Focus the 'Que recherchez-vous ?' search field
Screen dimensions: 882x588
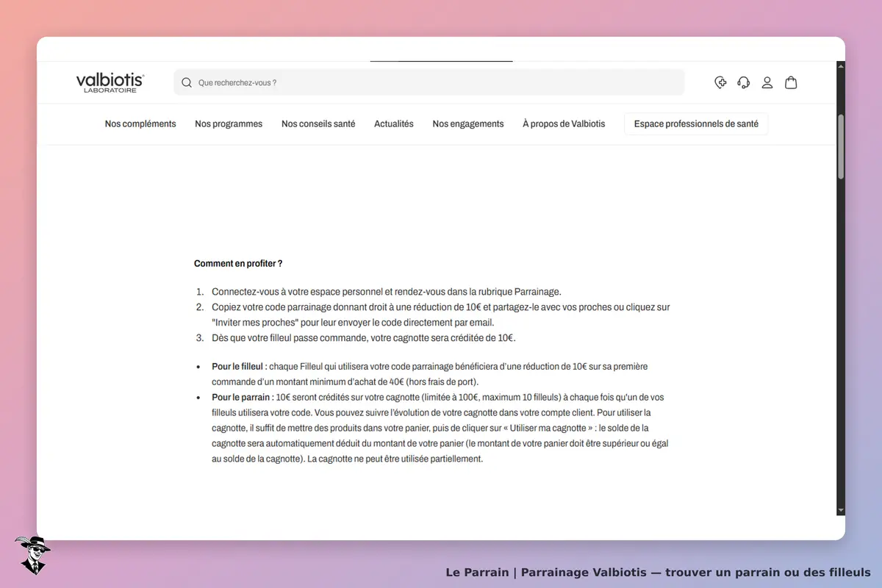point(429,82)
